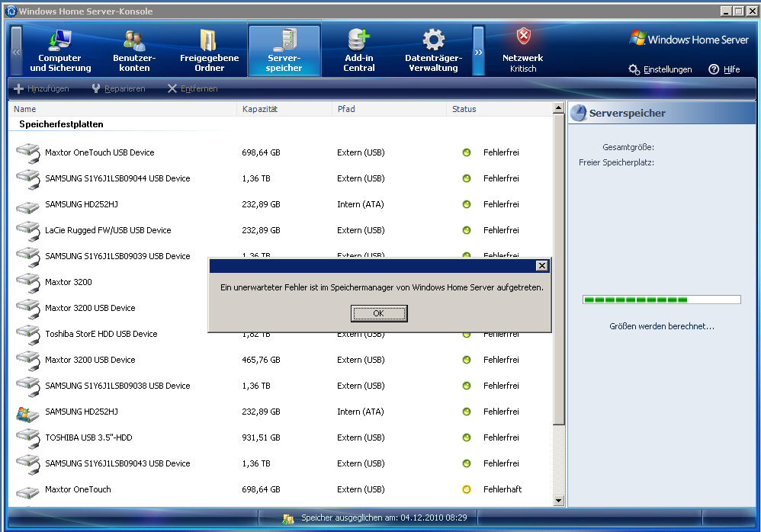This screenshot has width=761, height=532.
Task: Click the green status dot for SAMSUNG S1Y6J1LSB09043
Action: [467, 463]
